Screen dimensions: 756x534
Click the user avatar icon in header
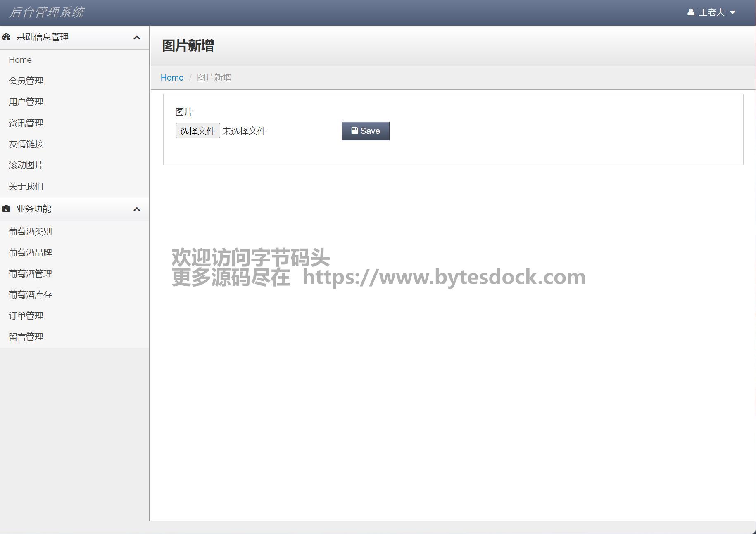[x=690, y=12]
